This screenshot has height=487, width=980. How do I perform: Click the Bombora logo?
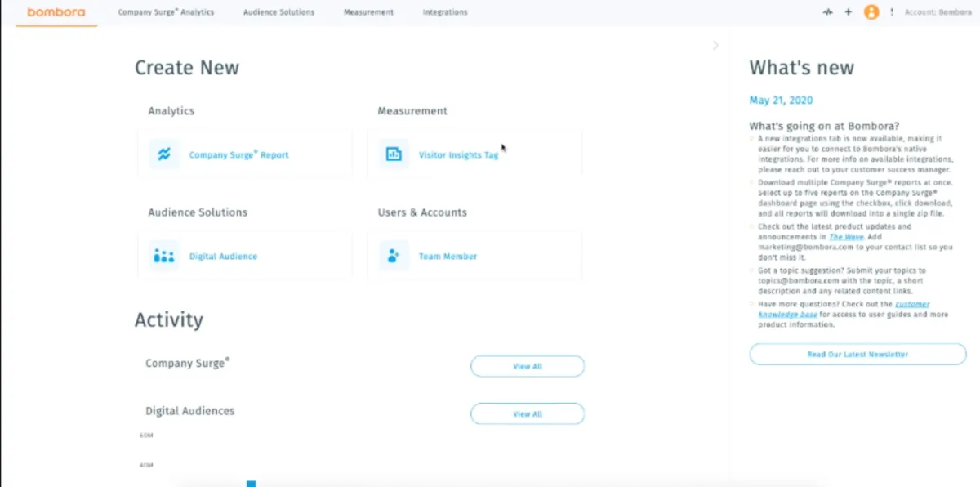pyautogui.click(x=56, y=12)
